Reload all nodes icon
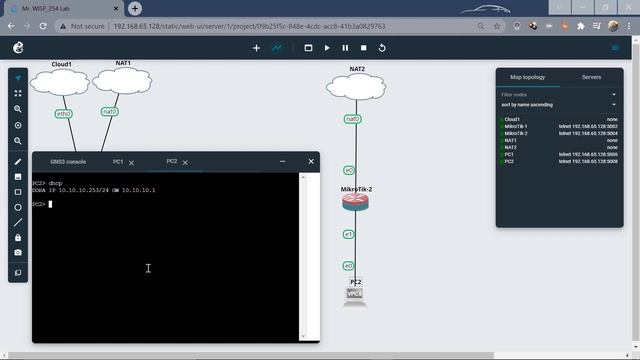Viewport: 640px width, 360px height. pyautogui.click(x=382, y=48)
